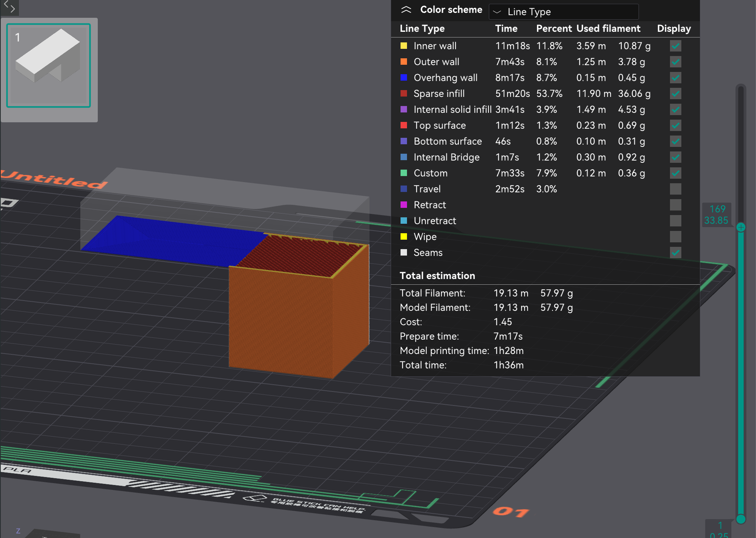Click the layer badge showing 169
The height and width of the screenshot is (538, 756).
717,209
